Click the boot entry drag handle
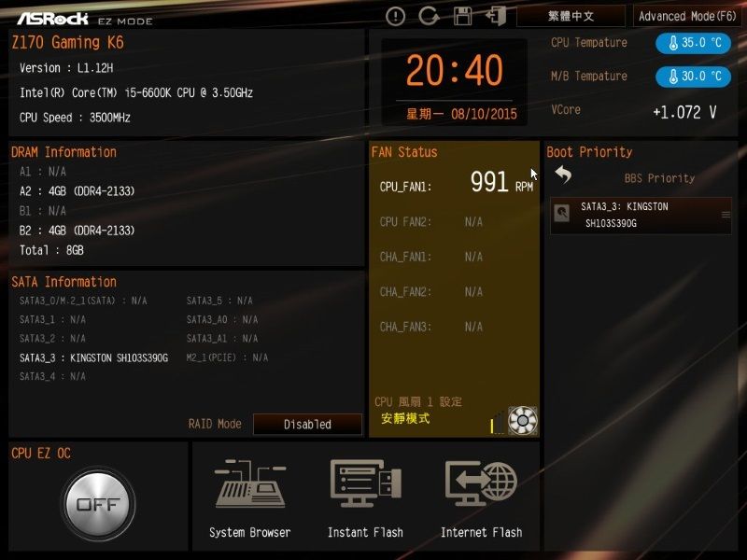747x560 pixels. click(x=726, y=215)
